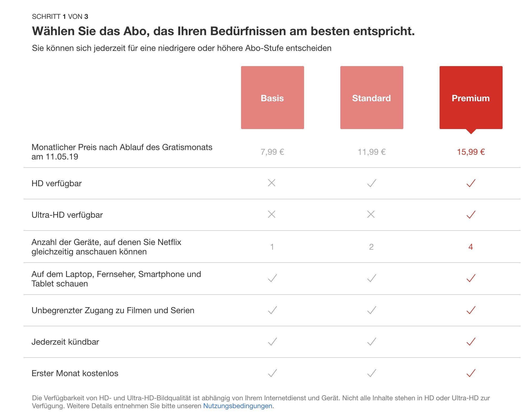Image resolution: width=532 pixels, height=416 pixels.
Task: Click Standard checkmark for HD verfügbar
Action: coord(372,183)
